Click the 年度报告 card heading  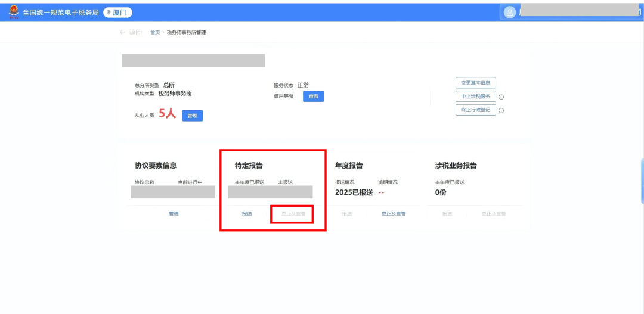point(349,166)
